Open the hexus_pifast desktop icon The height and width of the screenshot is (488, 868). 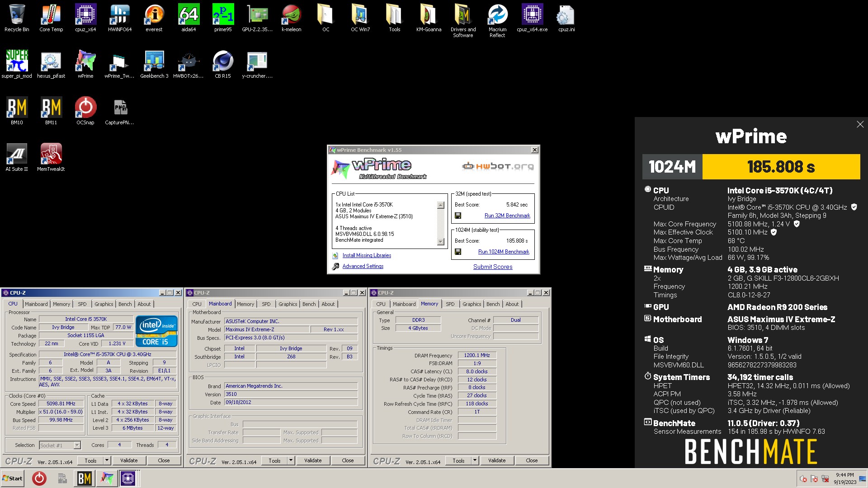pos(51,64)
